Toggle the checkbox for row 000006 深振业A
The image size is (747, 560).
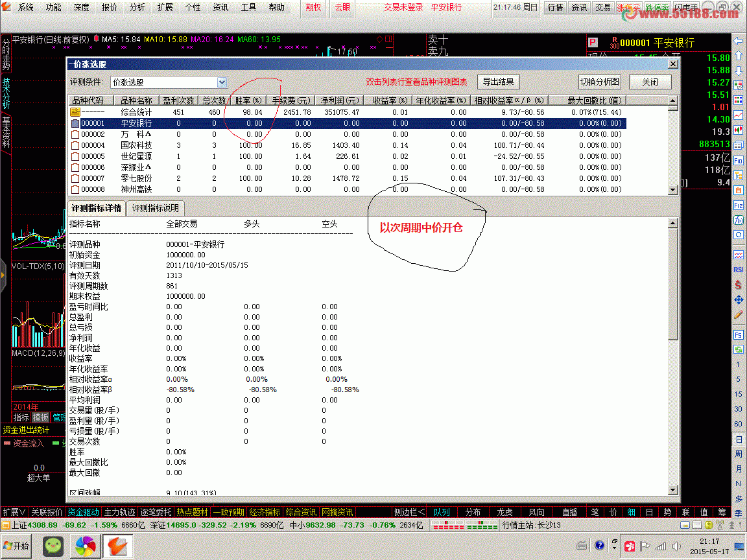75,167
